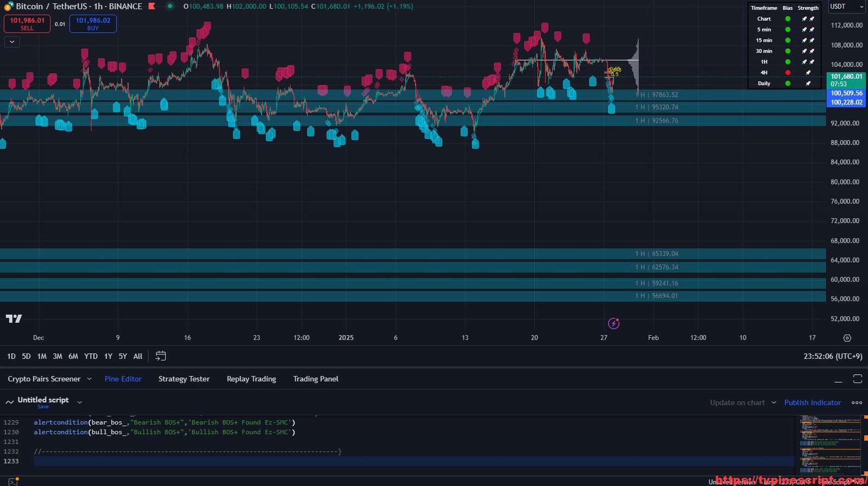The width and height of the screenshot is (868, 486).
Task: Click the red SELL price button
Action: click(27, 24)
